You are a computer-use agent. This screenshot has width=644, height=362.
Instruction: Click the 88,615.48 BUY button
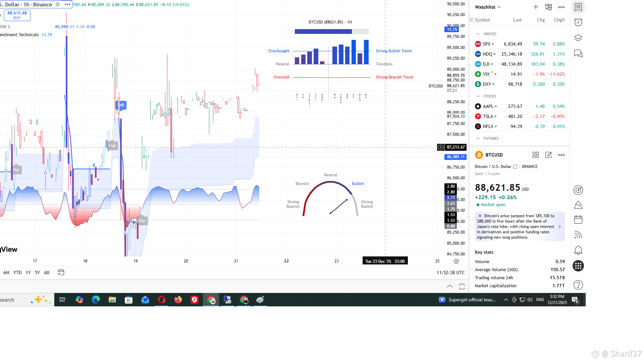pos(17,15)
